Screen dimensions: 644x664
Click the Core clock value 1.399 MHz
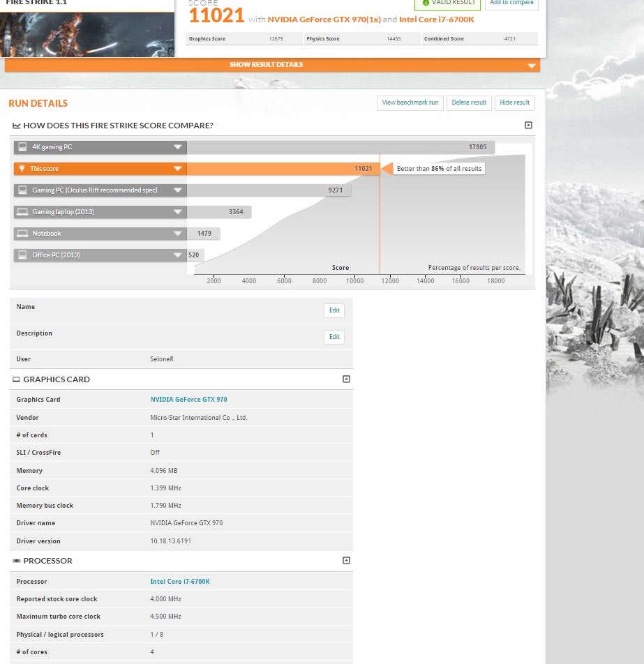165,488
